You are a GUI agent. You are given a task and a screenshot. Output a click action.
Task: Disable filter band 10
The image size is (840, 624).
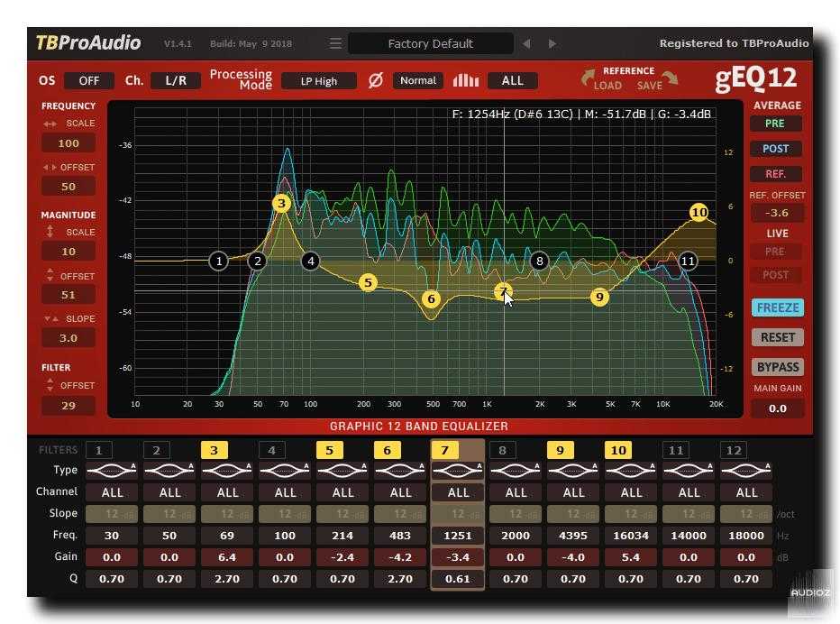pos(618,450)
